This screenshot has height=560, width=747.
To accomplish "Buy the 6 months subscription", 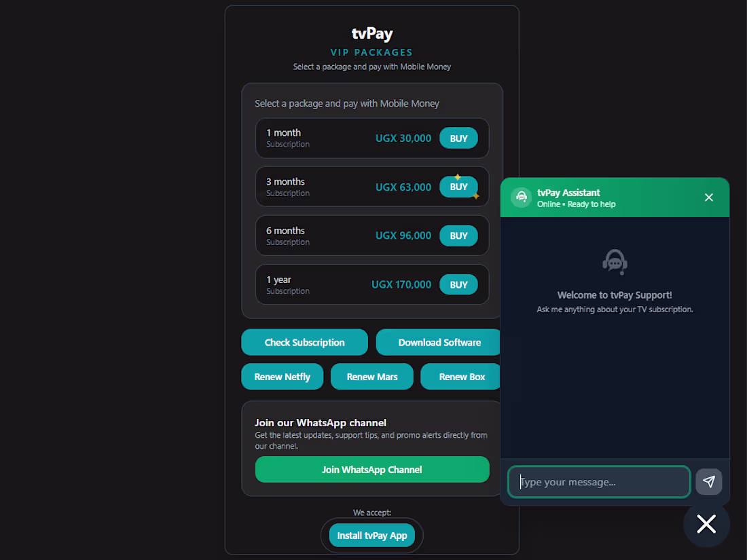I will pos(458,236).
